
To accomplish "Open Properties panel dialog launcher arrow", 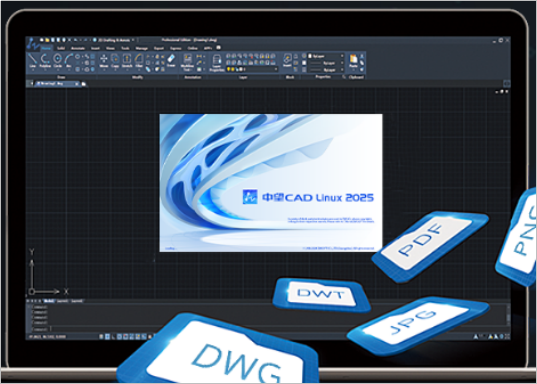I will (x=344, y=77).
